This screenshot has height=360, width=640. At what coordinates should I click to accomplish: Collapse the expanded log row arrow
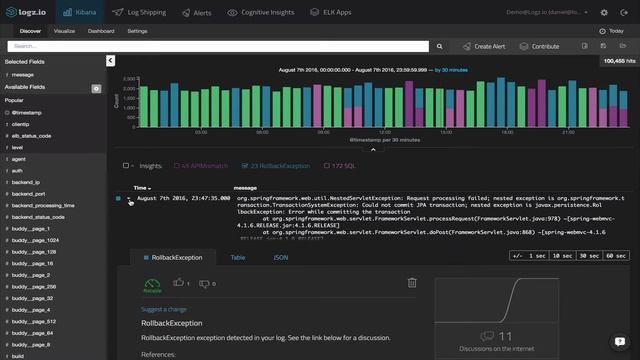pyautogui.click(x=128, y=198)
